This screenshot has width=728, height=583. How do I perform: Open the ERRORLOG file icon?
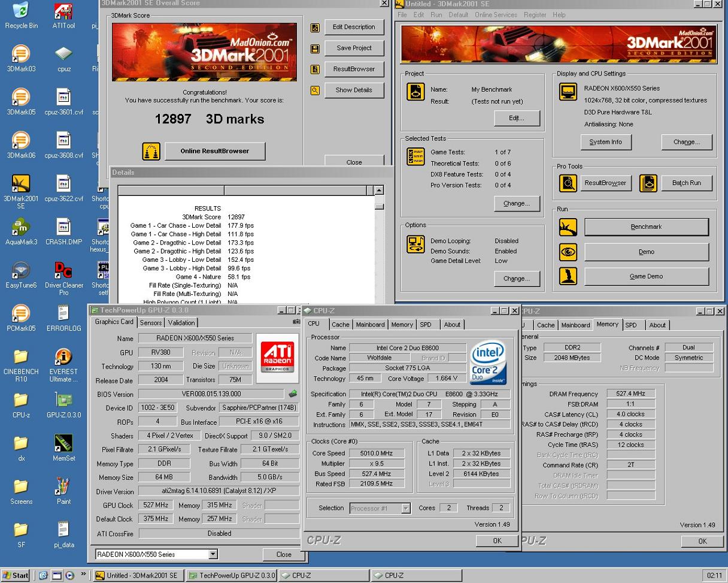click(63, 318)
